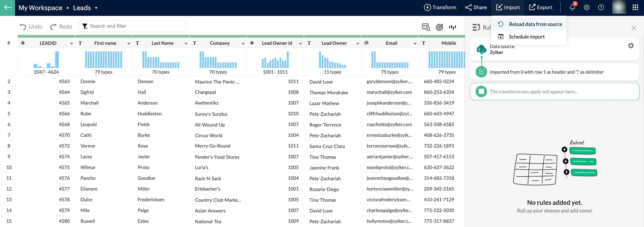Viewport: 644px width, 227px height.
Task: Select Reload data from source
Action: pos(535,24)
